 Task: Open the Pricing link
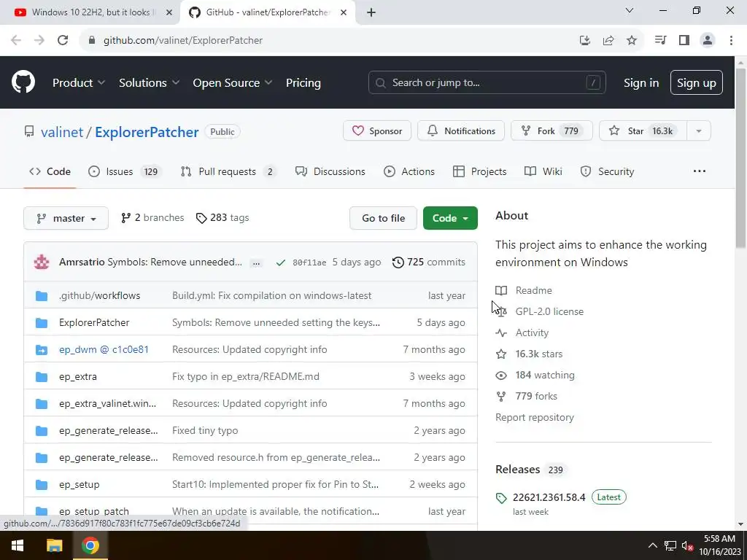pyautogui.click(x=303, y=83)
